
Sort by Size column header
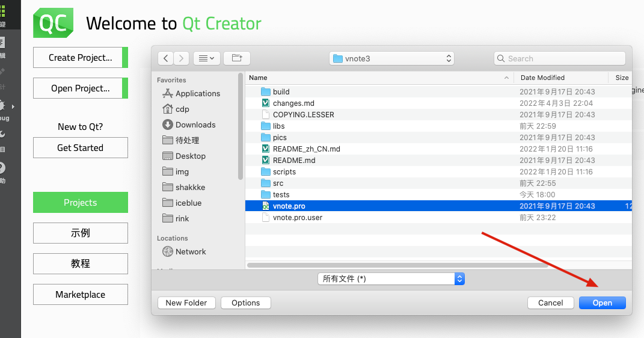click(621, 78)
